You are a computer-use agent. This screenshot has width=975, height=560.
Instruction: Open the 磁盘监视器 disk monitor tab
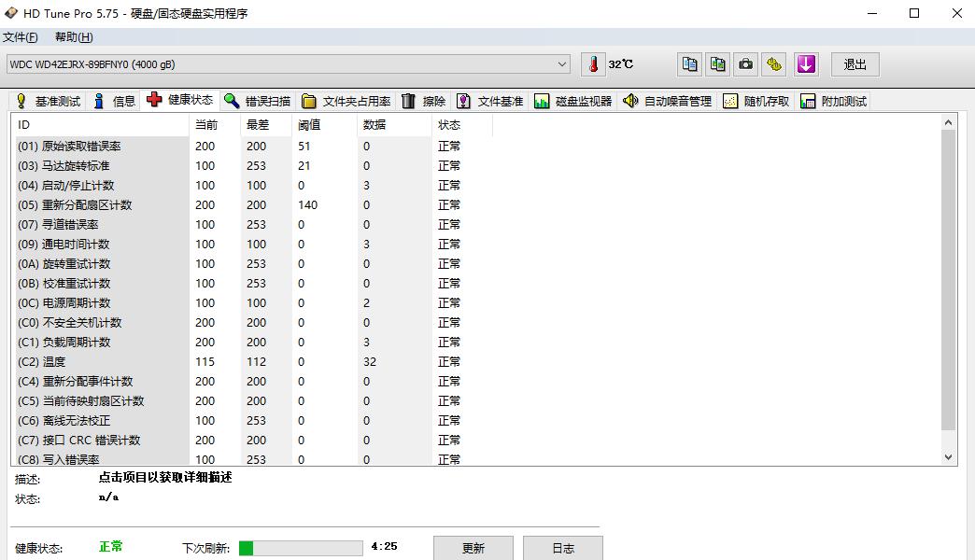572,101
